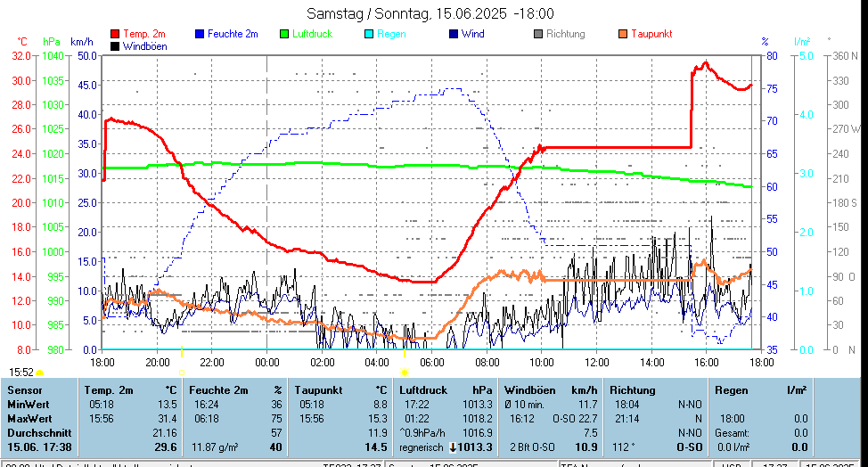Viewport: 868px width, 467px height.
Task: Click the absolute humidity 11.87 g/m³
Action: (x=215, y=447)
